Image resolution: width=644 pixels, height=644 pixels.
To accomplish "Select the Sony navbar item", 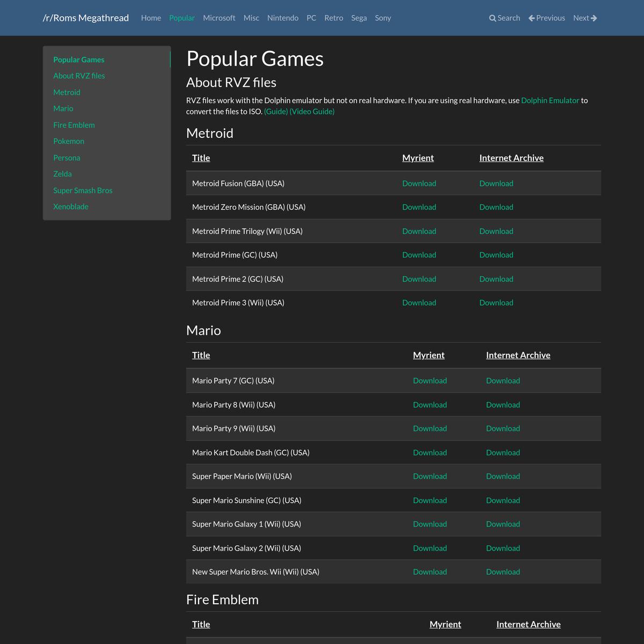I will (x=383, y=18).
